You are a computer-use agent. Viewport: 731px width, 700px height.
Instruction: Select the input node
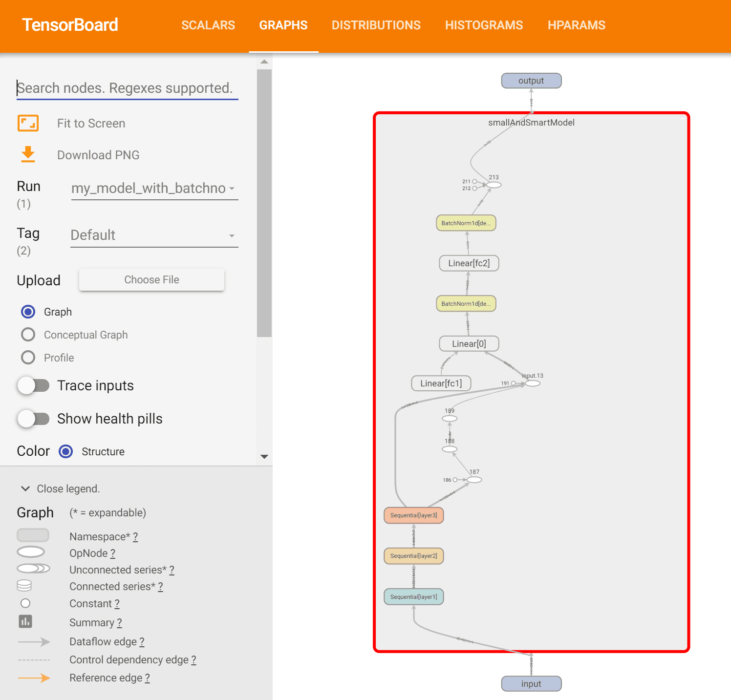coord(532,684)
